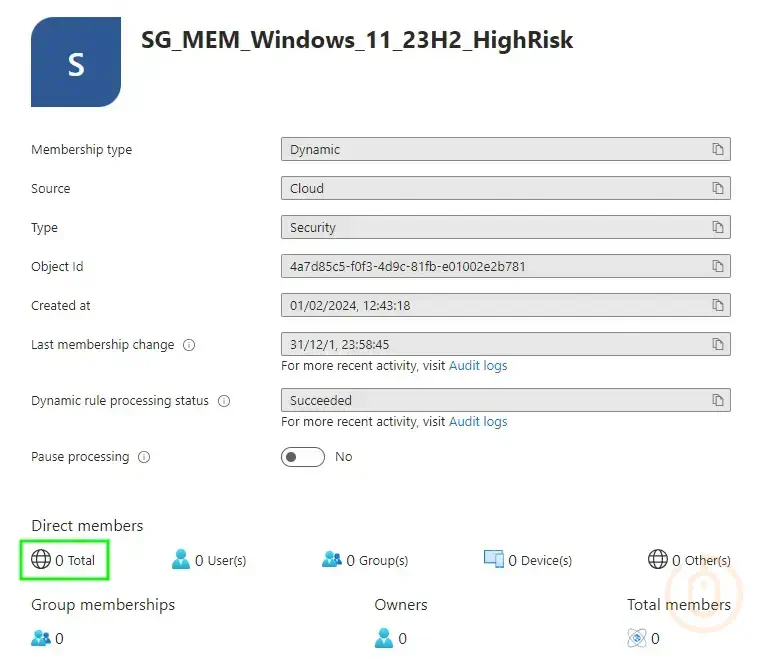Copy the Source field value

coord(717,188)
